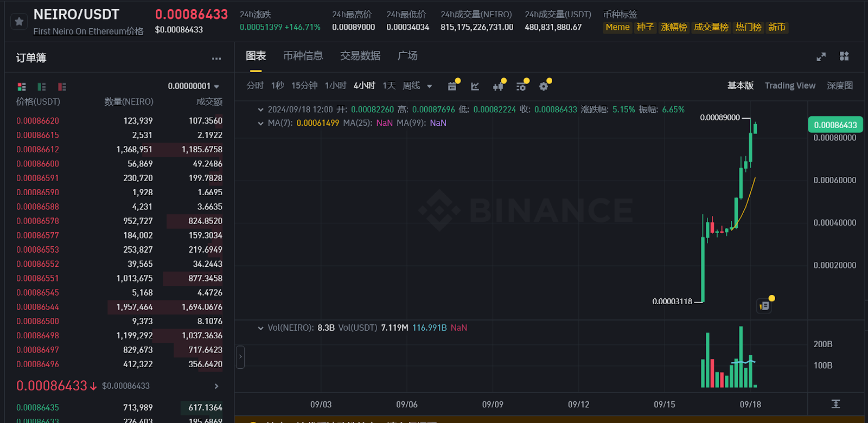Click the MA(7) value 0.00061499
The image size is (868, 423).
coord(318,123)
